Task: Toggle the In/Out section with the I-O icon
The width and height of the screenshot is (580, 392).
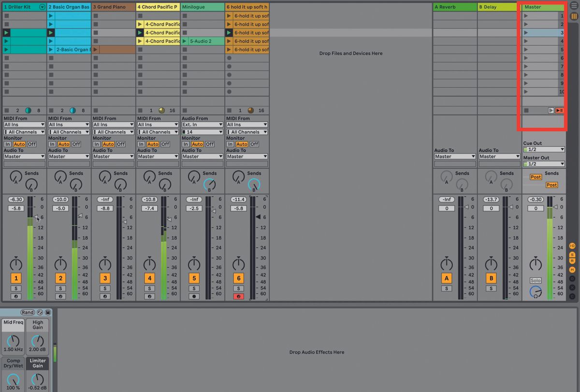Action: [x=572, y=246]
